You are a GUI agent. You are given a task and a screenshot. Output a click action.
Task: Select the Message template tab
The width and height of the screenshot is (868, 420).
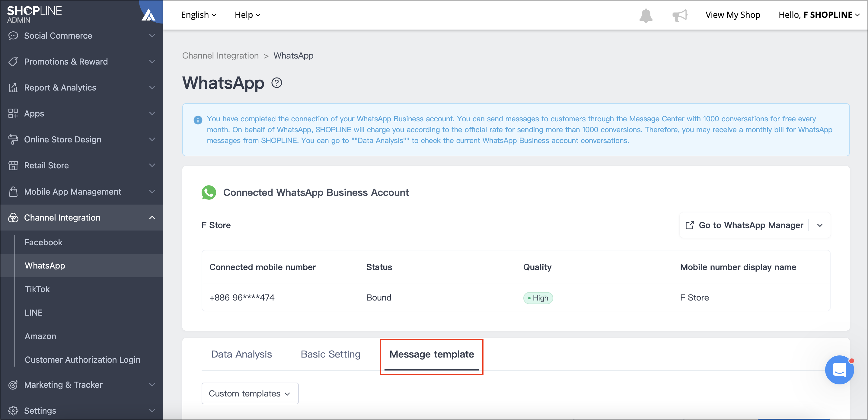432,354
